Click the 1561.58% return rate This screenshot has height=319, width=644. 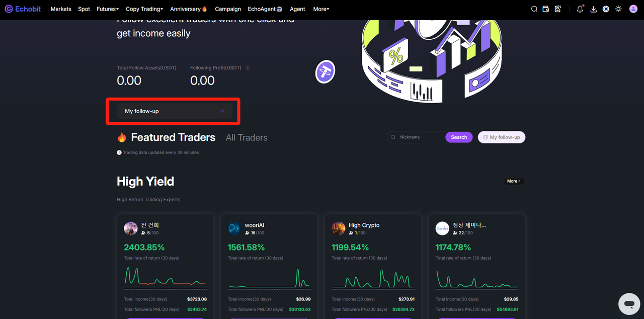tap(247, 248)
